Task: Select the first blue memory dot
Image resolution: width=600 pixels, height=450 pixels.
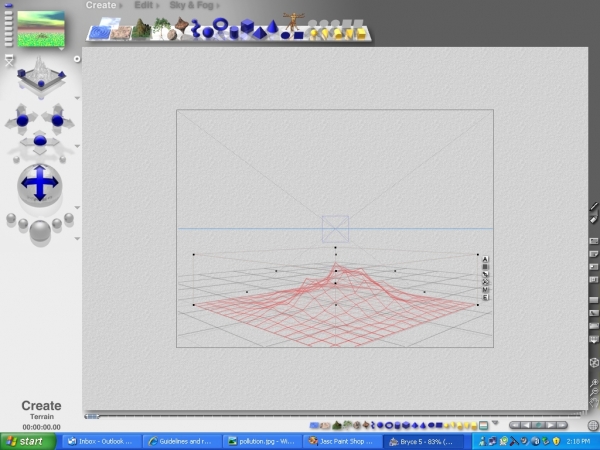Action: click(8, 5)
